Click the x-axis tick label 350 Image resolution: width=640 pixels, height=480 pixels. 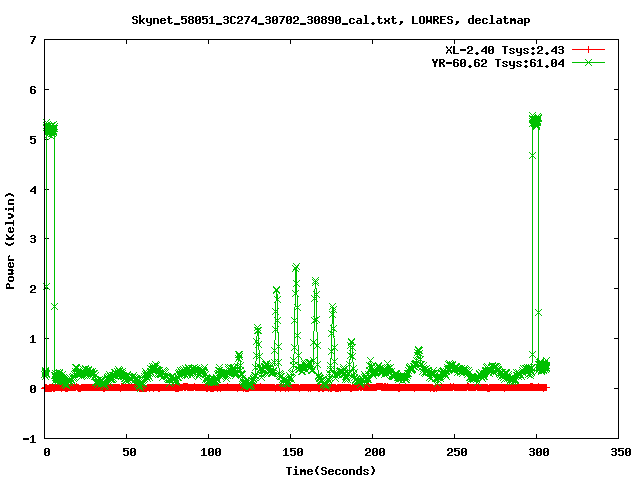coord(621,452)
